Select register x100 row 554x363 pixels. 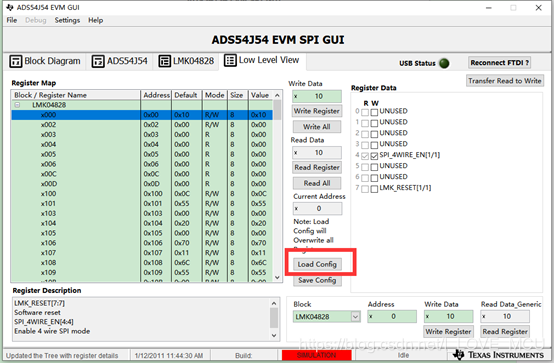142,194
